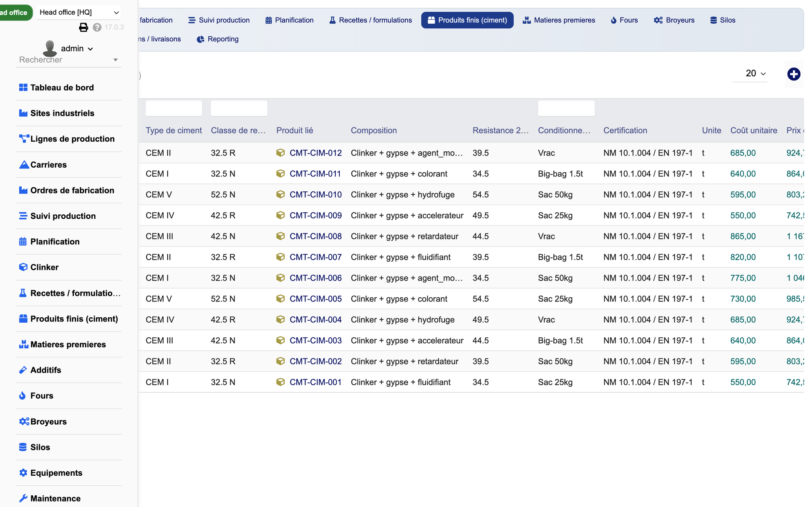Sort by the Coût unitaire column header

754,131
